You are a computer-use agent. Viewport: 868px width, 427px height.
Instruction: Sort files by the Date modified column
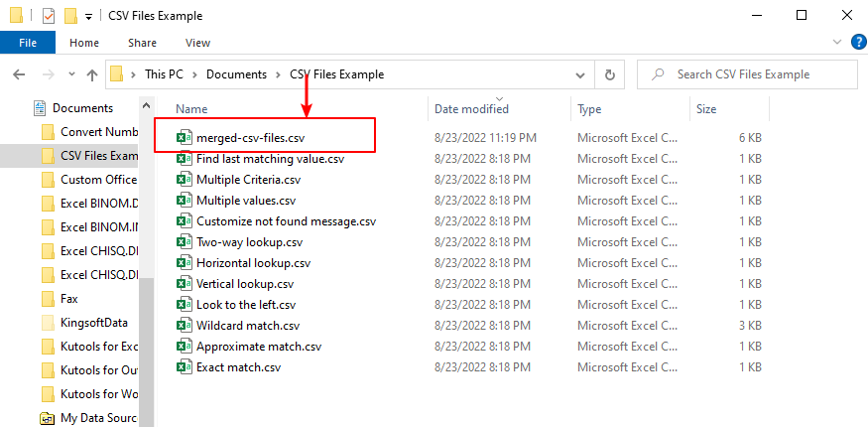coord(471,109)
